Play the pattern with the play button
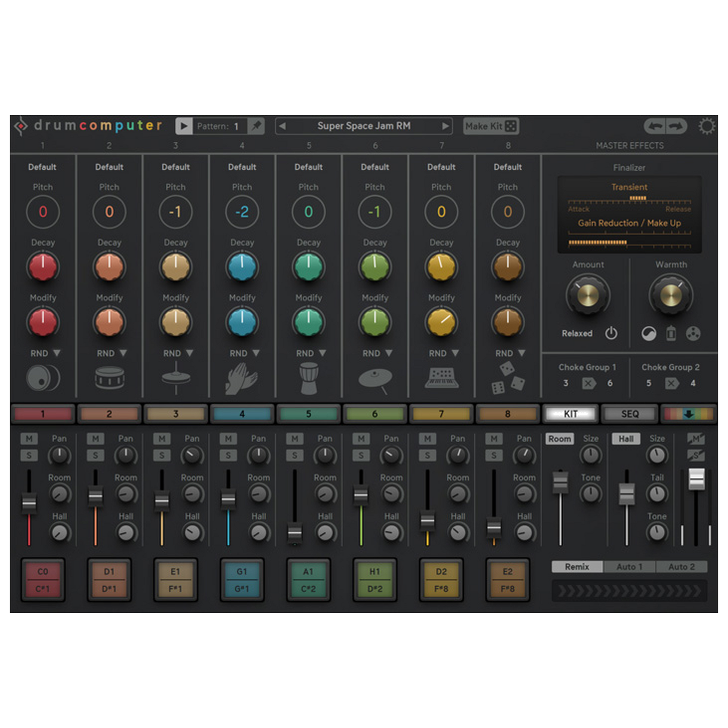728x728 pixels. [184, 126]
